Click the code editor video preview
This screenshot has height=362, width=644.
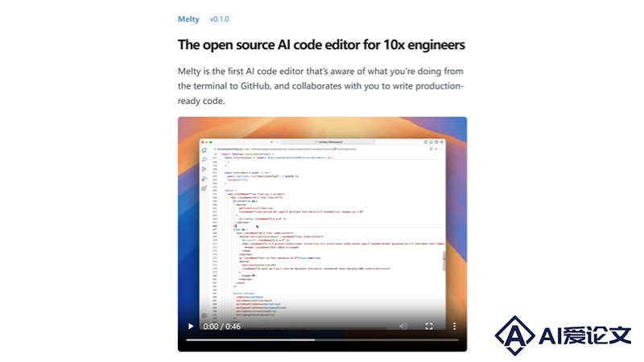322,234
